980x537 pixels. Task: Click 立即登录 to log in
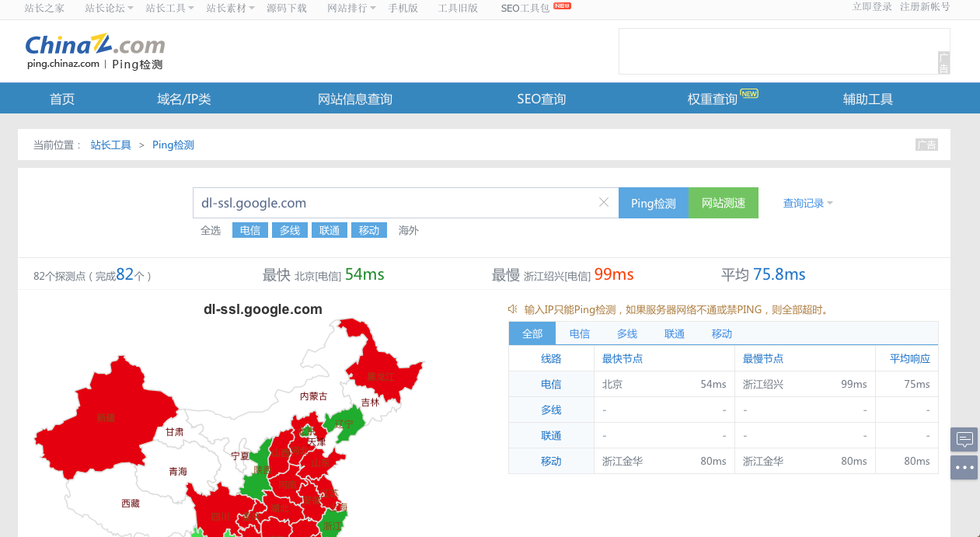point(872,6)
